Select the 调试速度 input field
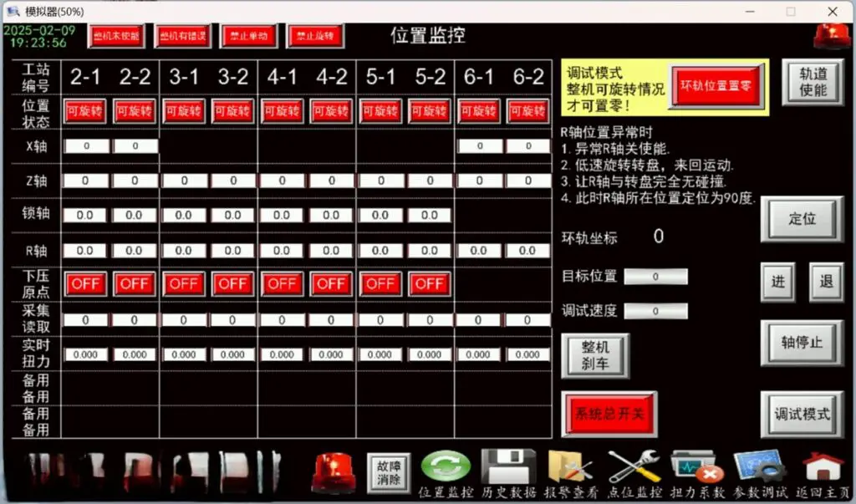This screenshot has height=504, width=856. [656, 311]
